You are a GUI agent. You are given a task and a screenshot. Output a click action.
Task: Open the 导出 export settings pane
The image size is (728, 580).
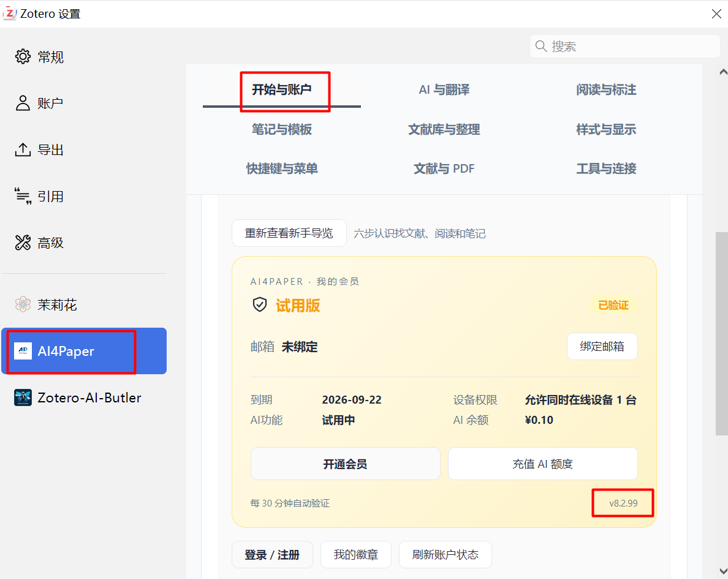click(x=83, y=150)
